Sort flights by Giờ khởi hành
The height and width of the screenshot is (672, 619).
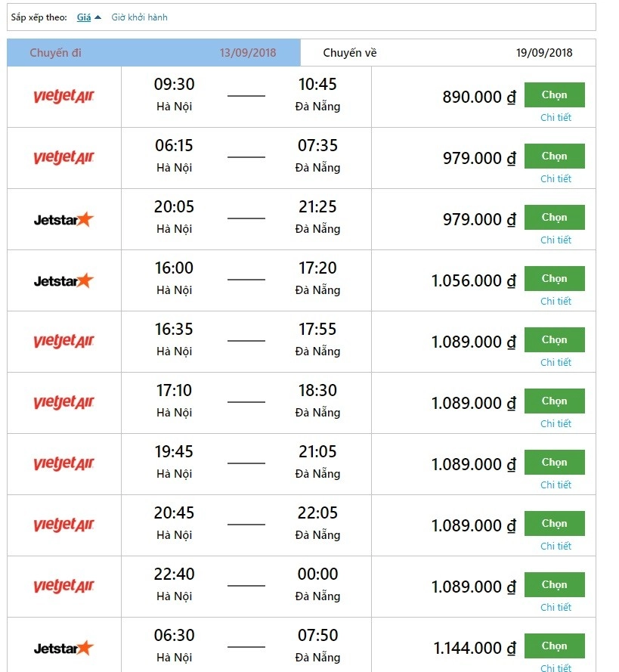pyautogui.click(x=139, y=17)
